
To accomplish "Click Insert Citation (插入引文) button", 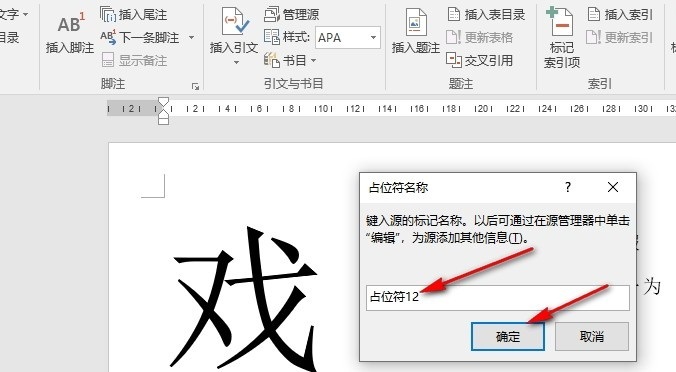I will [x=234, y=30].
